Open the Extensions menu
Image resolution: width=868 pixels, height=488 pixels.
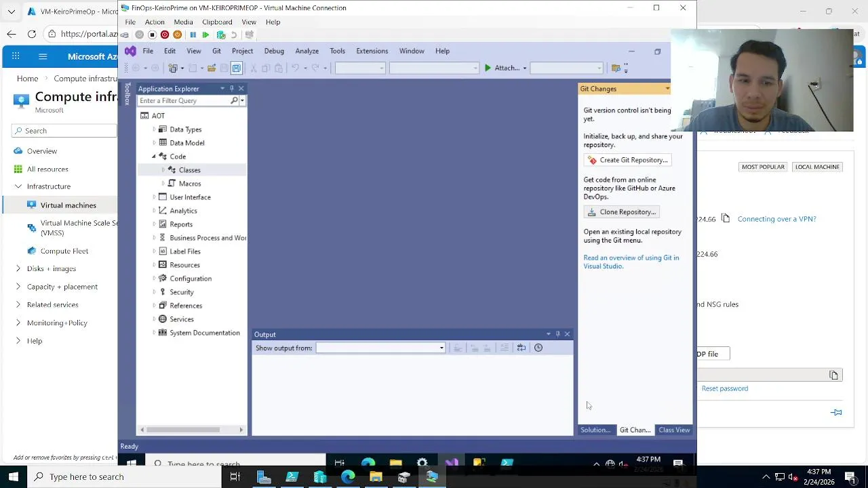click(x=372, y=51)
